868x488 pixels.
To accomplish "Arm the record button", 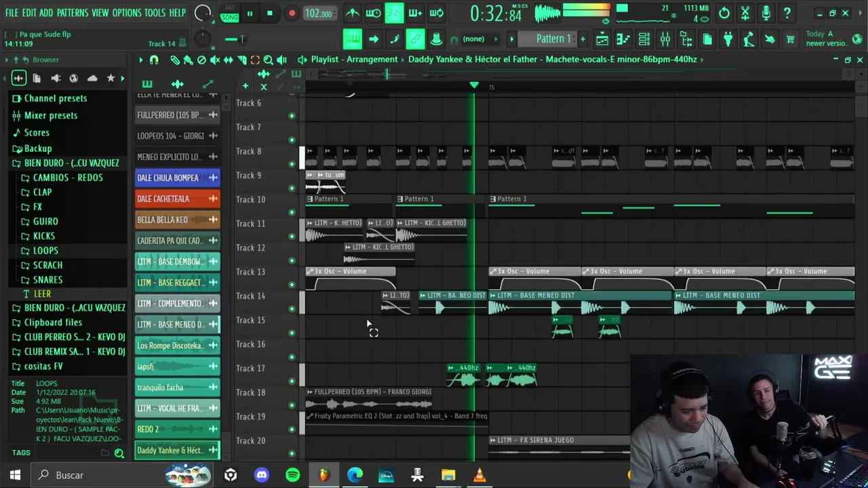I will (x=292, y=13).
